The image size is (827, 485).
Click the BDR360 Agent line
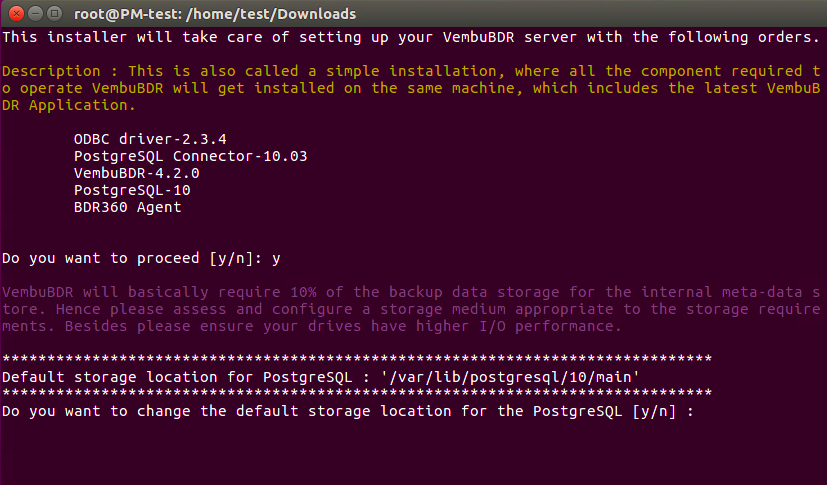[x=127, y=207]
